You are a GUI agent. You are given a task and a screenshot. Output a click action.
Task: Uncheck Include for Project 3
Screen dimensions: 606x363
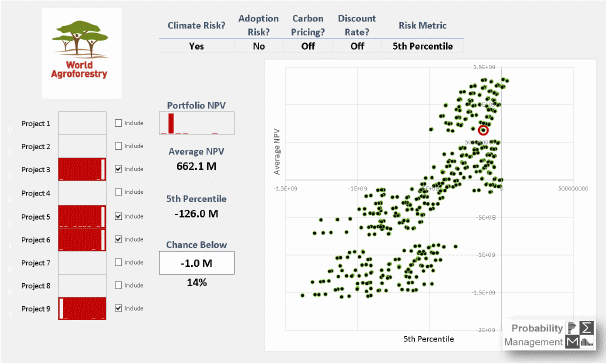118,169
